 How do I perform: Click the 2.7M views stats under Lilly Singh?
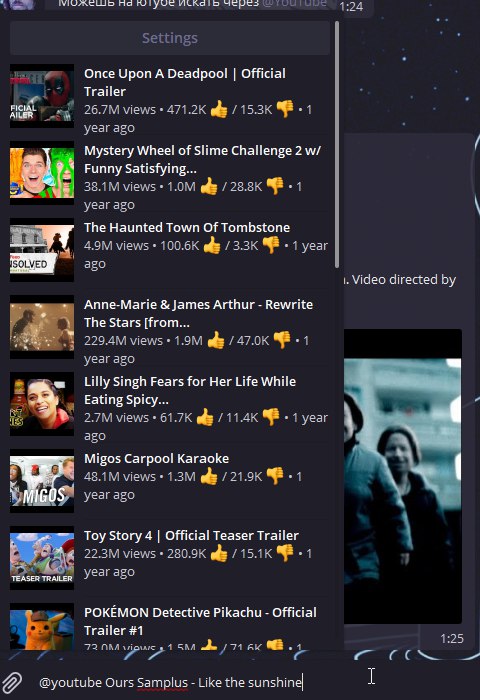(206, 426)
